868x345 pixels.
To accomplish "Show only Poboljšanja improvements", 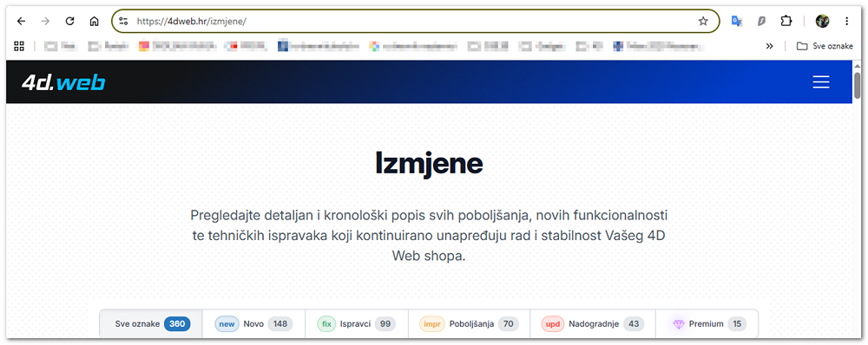I will [469, 324].
